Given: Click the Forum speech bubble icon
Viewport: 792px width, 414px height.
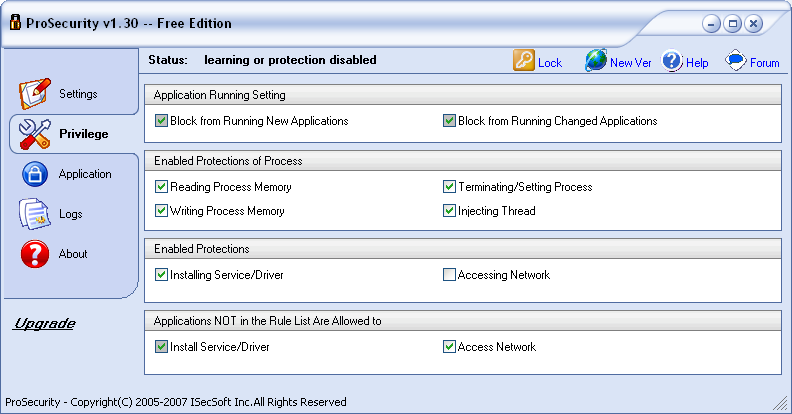Looking at the screenshot, I should (736, 61).
